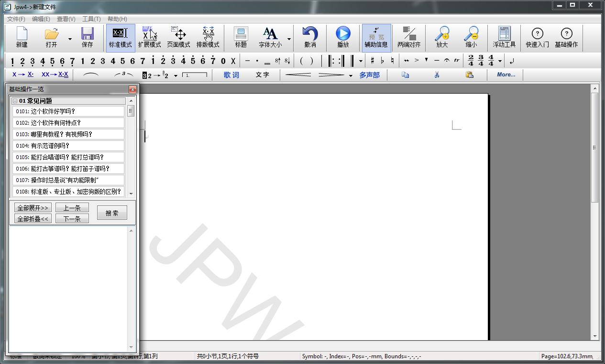Image resolution: width=605 pixels, height=364 pixels.
Task: Open the dropdown arrow beside 字体大小
Action: (x=289, y=39)
